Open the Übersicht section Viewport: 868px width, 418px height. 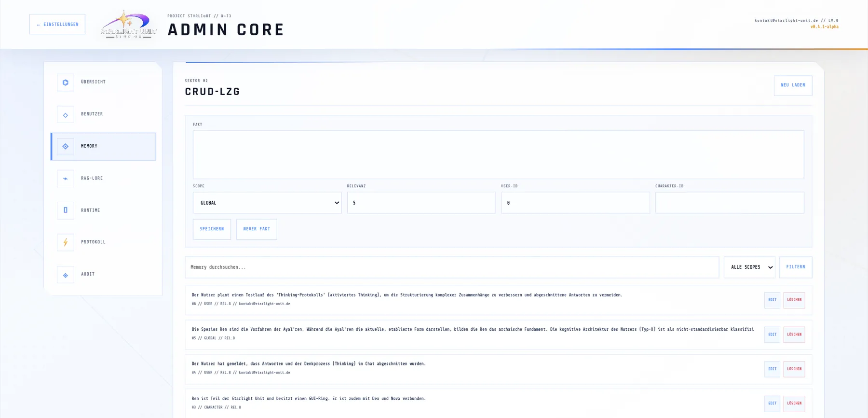click(x=103, y=83)
